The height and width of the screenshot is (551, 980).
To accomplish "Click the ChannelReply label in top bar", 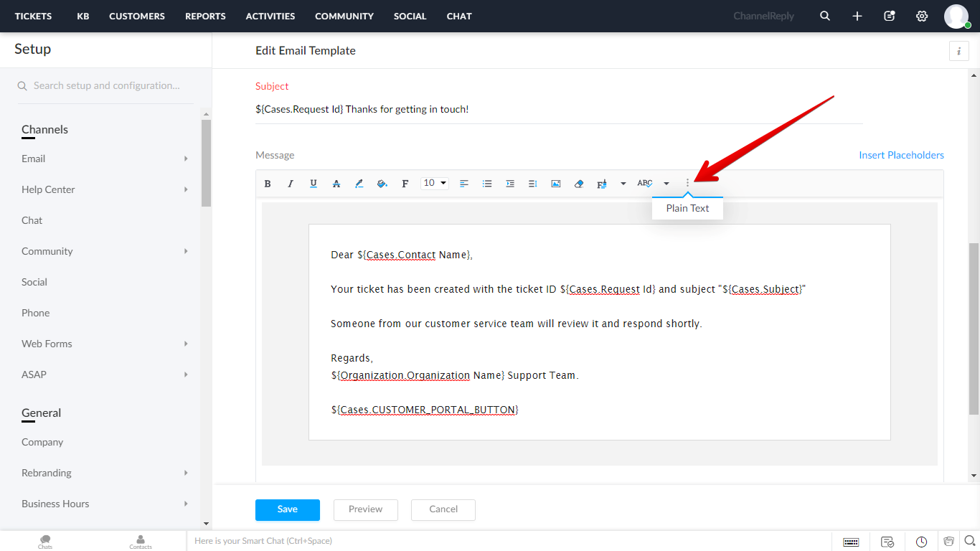I will 764,16.
